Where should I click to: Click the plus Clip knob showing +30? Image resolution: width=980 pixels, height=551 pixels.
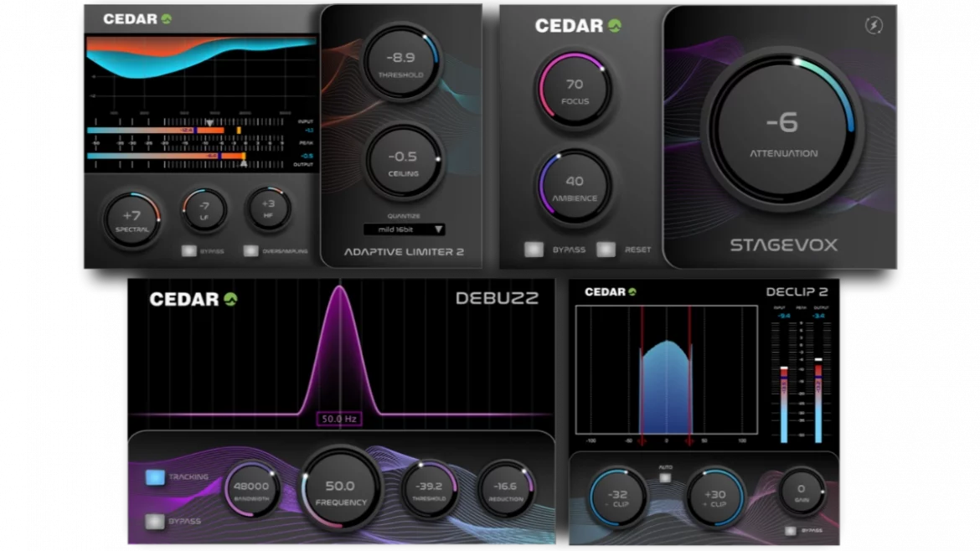[715, 498]
